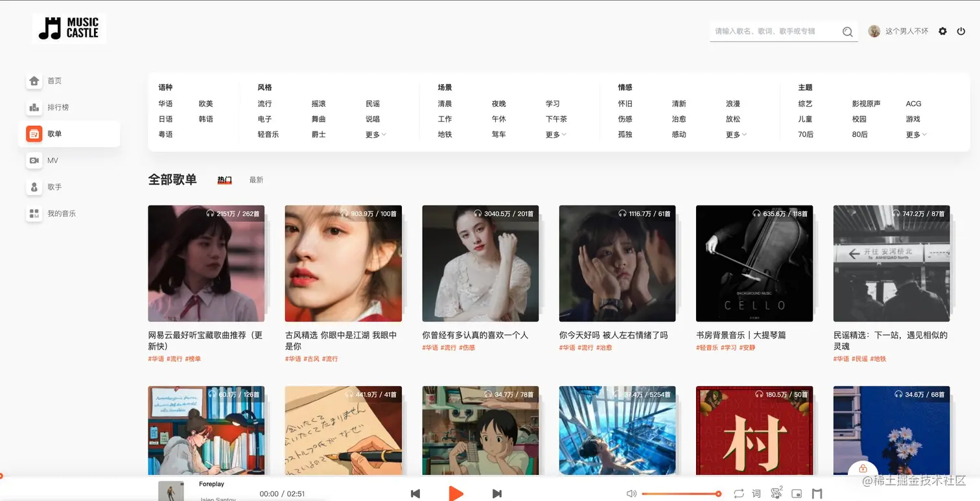
Task: Click #伤感 tag under third playlist
Action: 467,348
